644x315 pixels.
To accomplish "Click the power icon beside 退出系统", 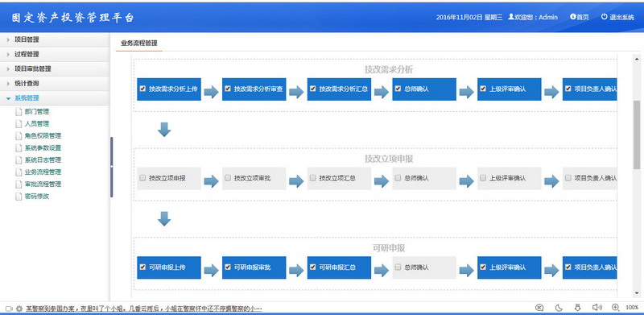I will [x=604, y=17].
